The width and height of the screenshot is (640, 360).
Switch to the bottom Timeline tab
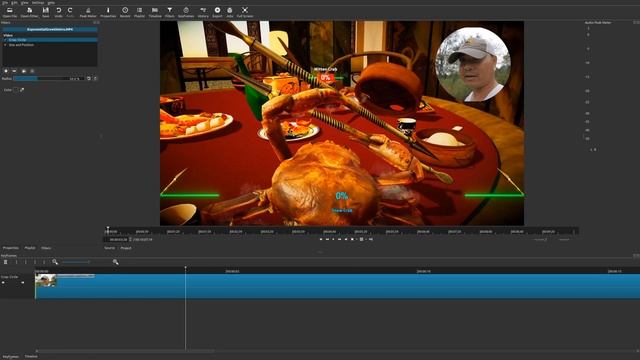31,357
